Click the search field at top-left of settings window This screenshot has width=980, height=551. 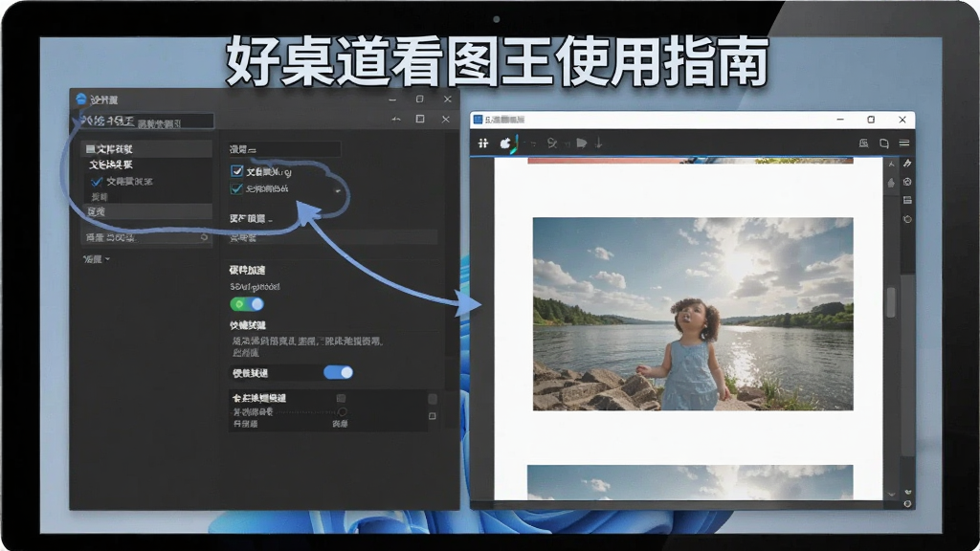point(145,121)
